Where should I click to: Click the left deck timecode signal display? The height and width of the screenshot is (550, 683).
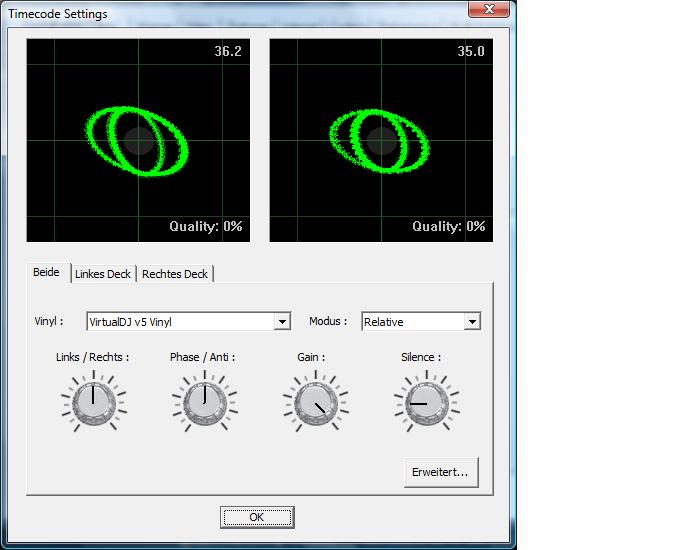pos(139,140)
